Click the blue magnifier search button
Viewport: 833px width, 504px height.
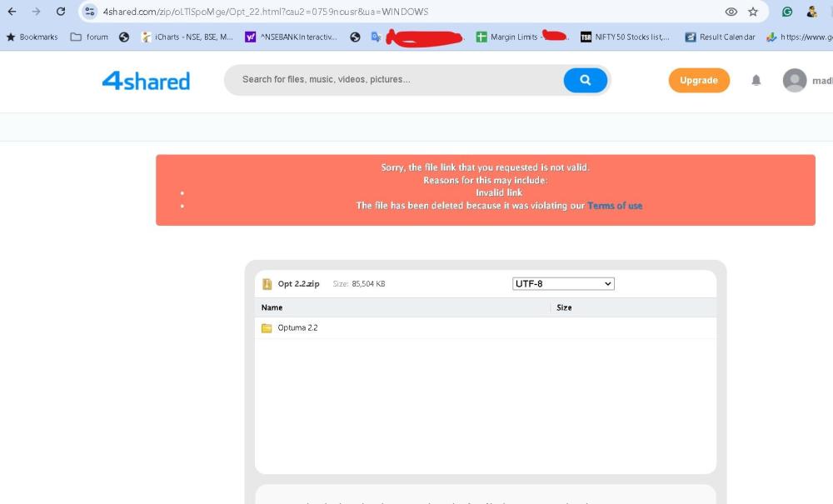[585, 80]
